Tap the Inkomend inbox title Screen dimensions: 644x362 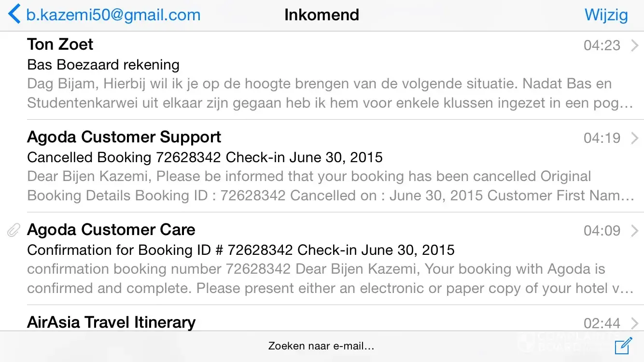322,15
